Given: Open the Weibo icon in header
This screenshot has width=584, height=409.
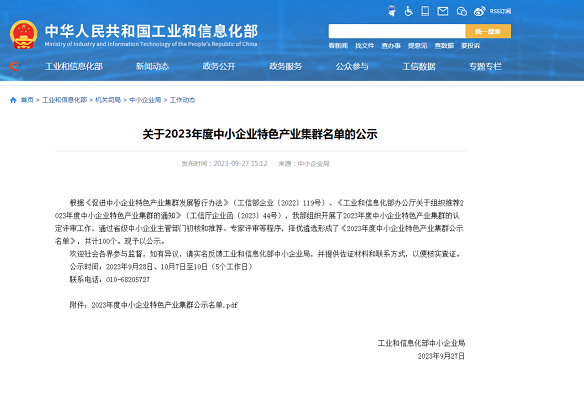Looking at the screenshot, I should (x=479, y=12).
